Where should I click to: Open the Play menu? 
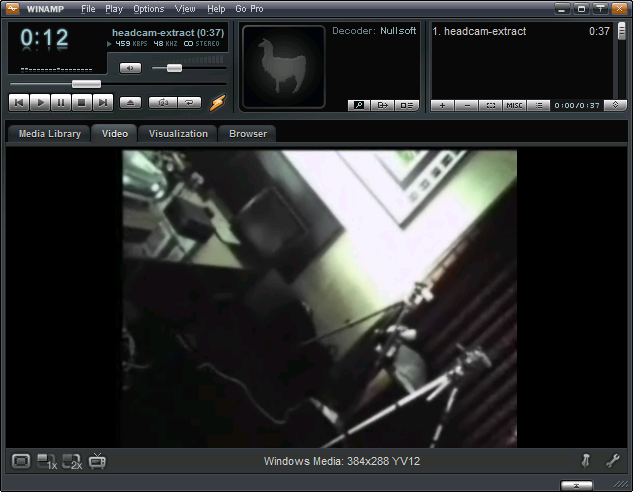click(114, 9)
